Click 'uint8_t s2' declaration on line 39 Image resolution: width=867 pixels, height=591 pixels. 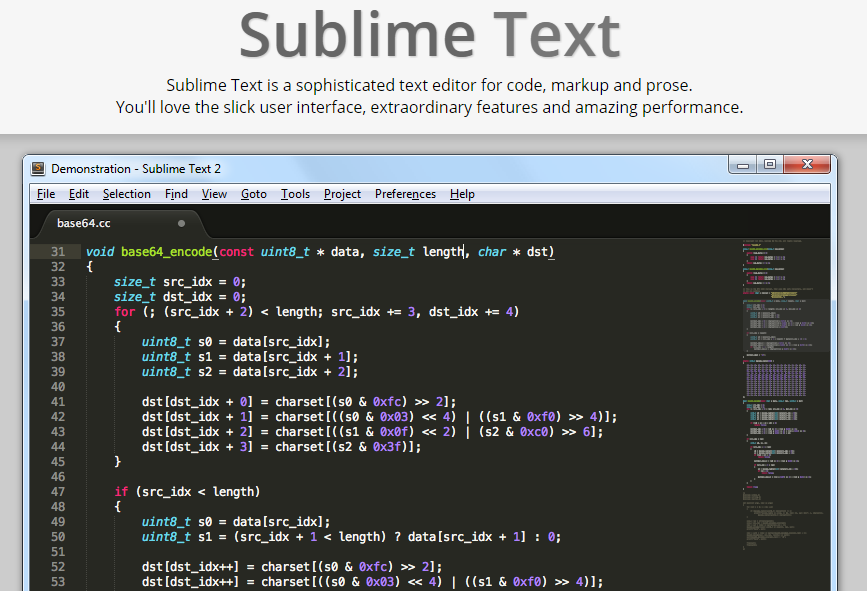(177, 372)
